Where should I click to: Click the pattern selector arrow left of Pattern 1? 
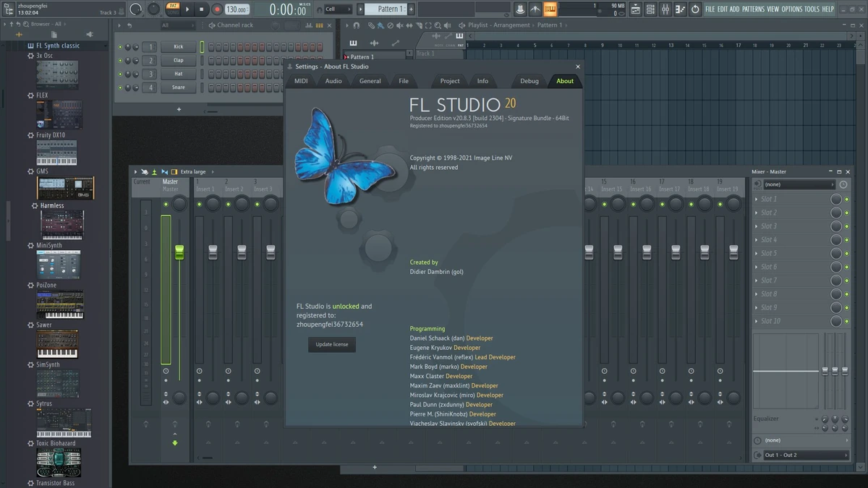tap(361, 9)
